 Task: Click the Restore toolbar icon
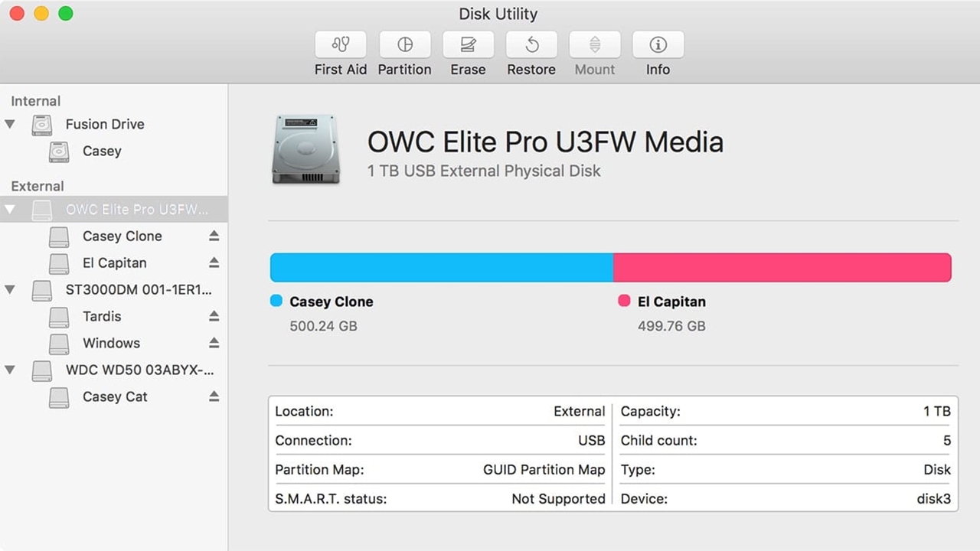tap(531, 45)
